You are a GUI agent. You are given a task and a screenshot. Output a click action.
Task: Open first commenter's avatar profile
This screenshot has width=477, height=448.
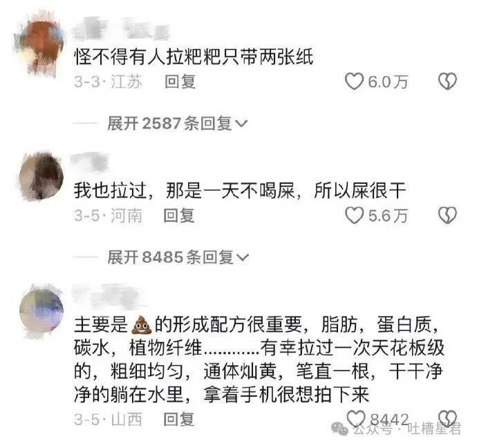pos(41,46)
